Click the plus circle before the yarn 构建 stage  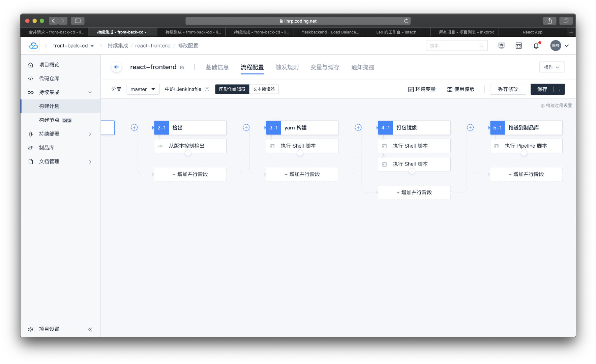(246, 127)
